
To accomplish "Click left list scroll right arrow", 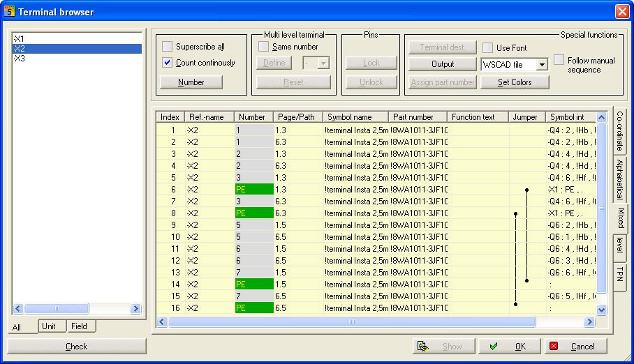I will click(x=136, y=309).
